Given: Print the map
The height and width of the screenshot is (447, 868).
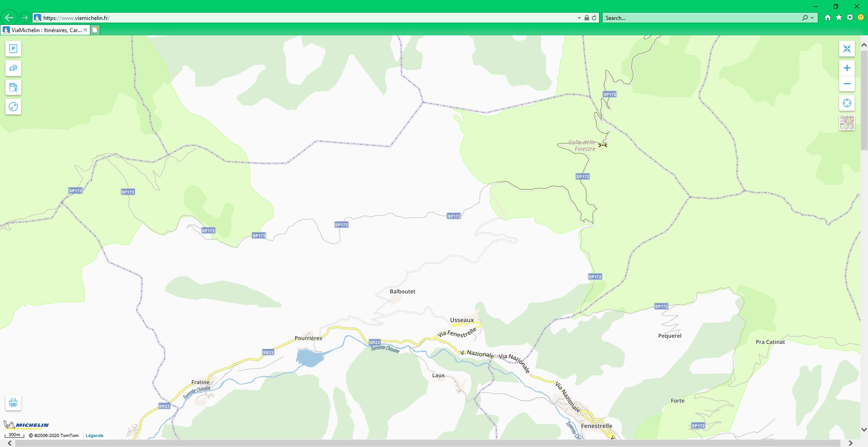Looking at the screenshot, I should click(x=13, y=403).
